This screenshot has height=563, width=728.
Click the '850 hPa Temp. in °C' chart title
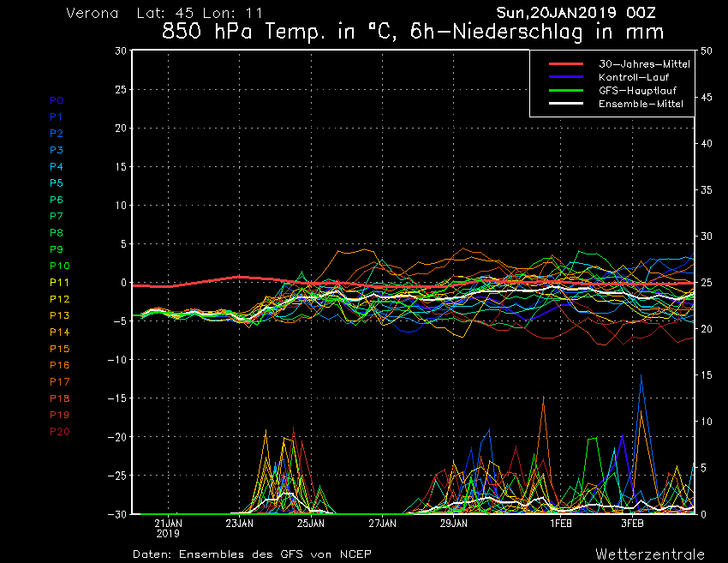[277, 32]
